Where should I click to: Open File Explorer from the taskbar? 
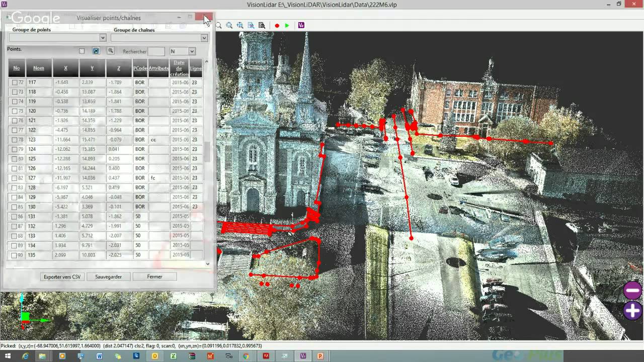[42, 356]
